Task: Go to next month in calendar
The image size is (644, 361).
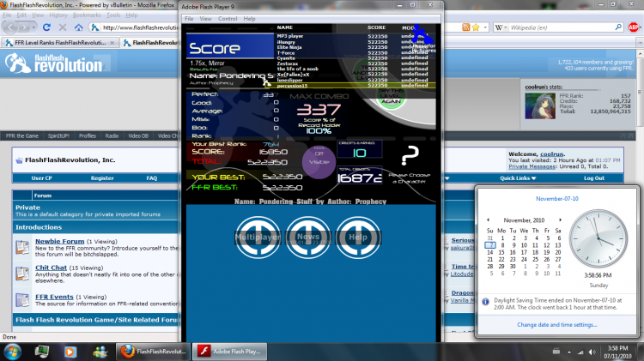Action: [560, 220]
